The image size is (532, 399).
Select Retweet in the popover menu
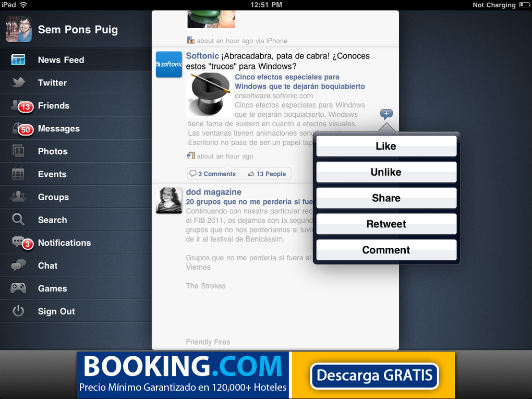(x=386, y=224)
